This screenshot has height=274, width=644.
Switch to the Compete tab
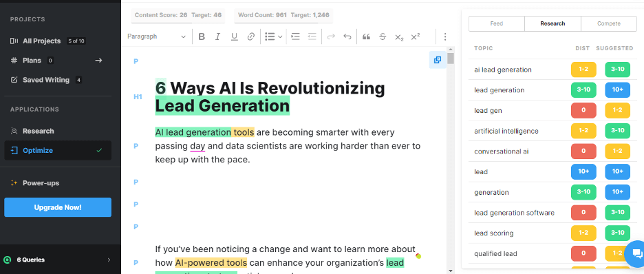pos(609,24)
